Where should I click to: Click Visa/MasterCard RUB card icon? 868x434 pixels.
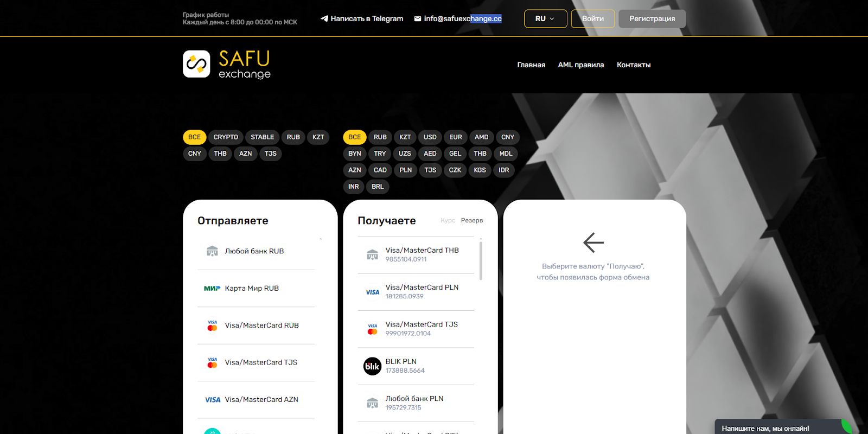(212, 325)
